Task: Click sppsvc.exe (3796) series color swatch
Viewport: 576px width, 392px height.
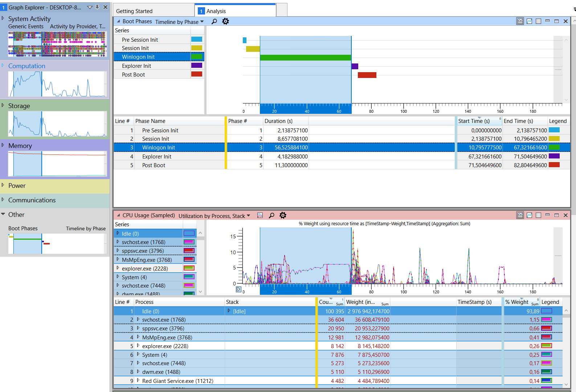Action: pyautogui.click(x=189, y=251)
